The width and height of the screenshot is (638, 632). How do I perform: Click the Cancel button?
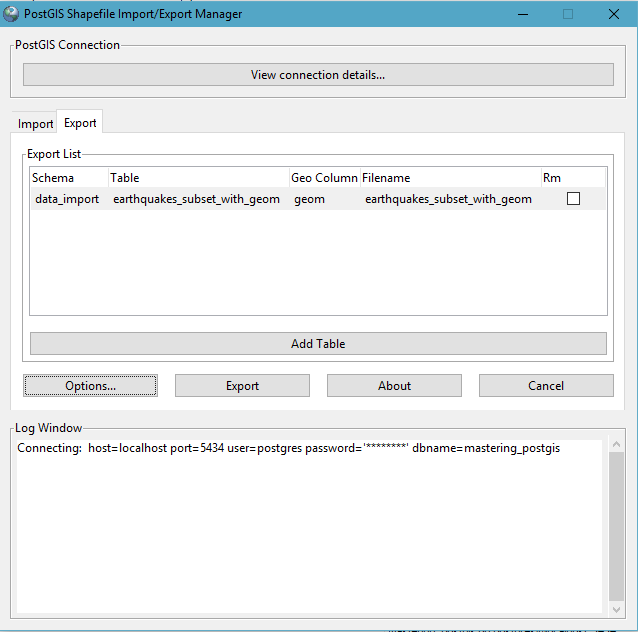[x=546, y=385]
